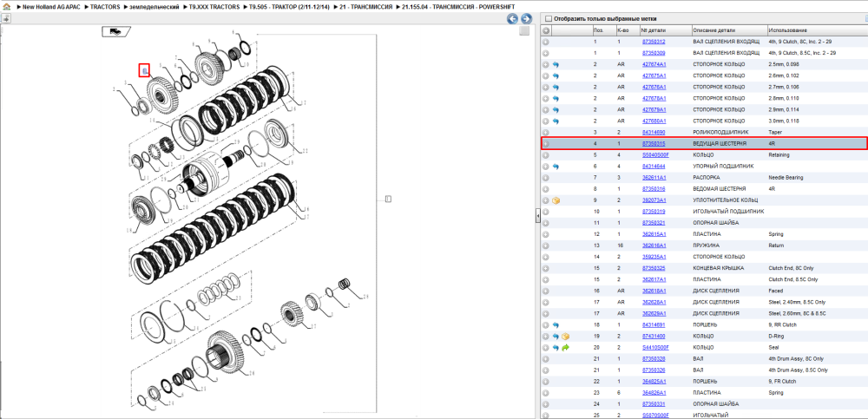Open part number link 392073A1
This screenshot has height=419, width=868.
pos(654,200)
